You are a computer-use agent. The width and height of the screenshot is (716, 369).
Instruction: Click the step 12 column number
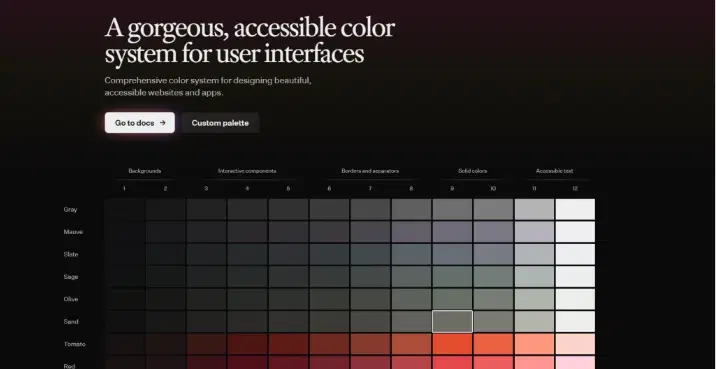(575, 188)
